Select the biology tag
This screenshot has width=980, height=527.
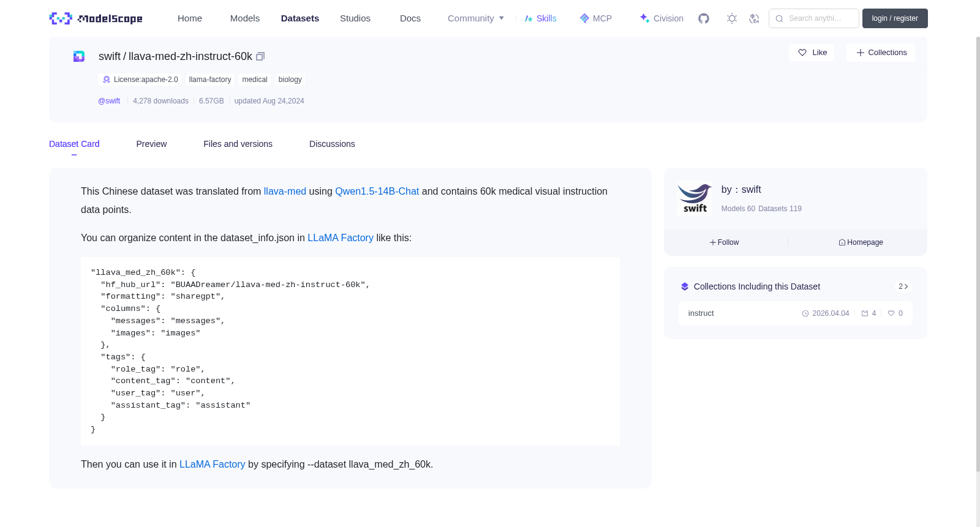click(290, 80)
